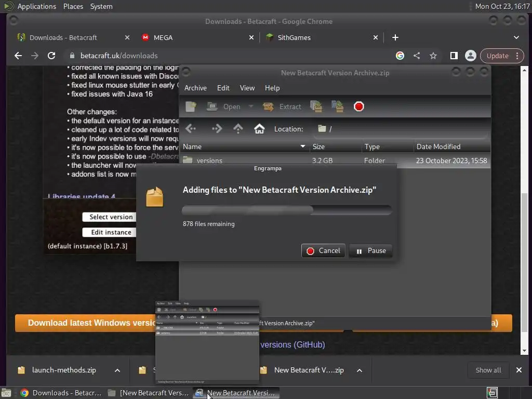The image size is (532, 399).
Task: Sort by the Name column header
Action: 244,147
